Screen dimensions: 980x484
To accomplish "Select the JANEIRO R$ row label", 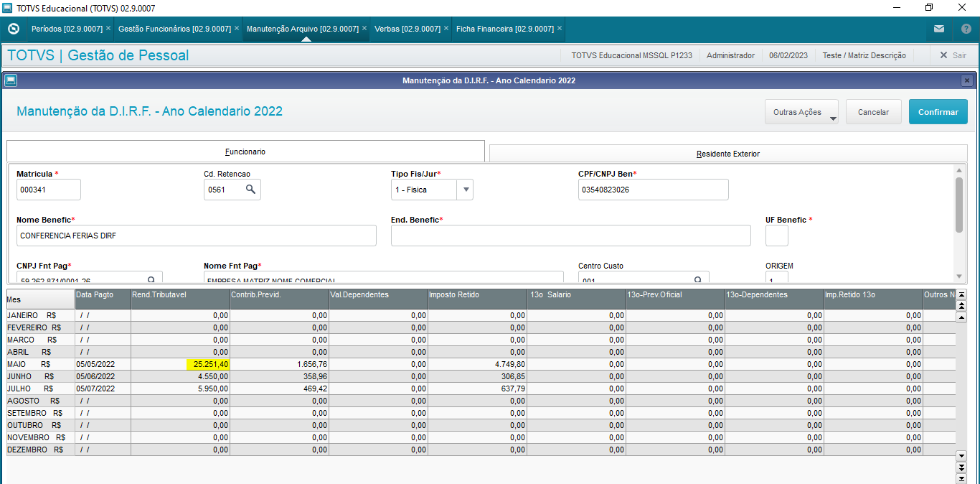I will pyautogui.click(x=32, y=315).
